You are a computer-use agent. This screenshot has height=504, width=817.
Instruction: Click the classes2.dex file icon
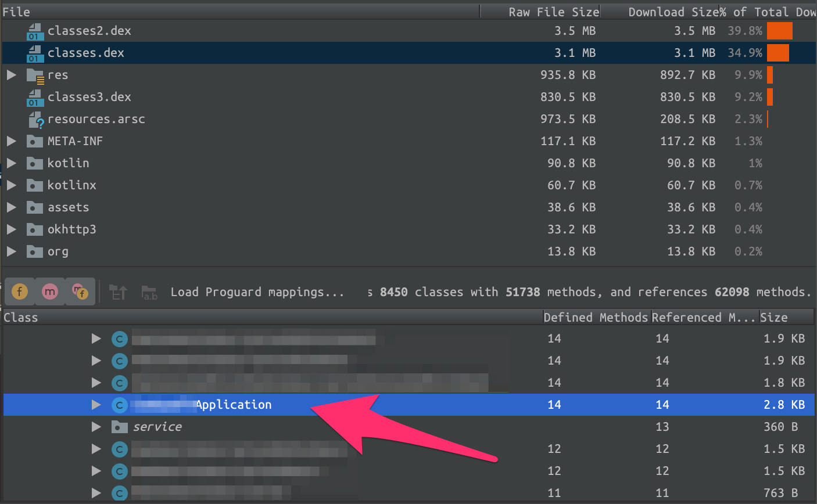[x=35, y=31]
